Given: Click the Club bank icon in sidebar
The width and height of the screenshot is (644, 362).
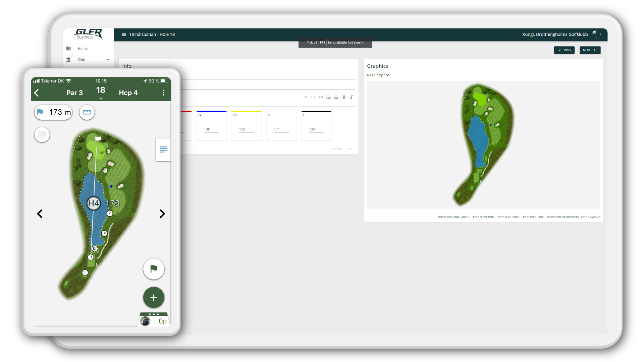Looking at the screenshot, I should tap(68, 59).
